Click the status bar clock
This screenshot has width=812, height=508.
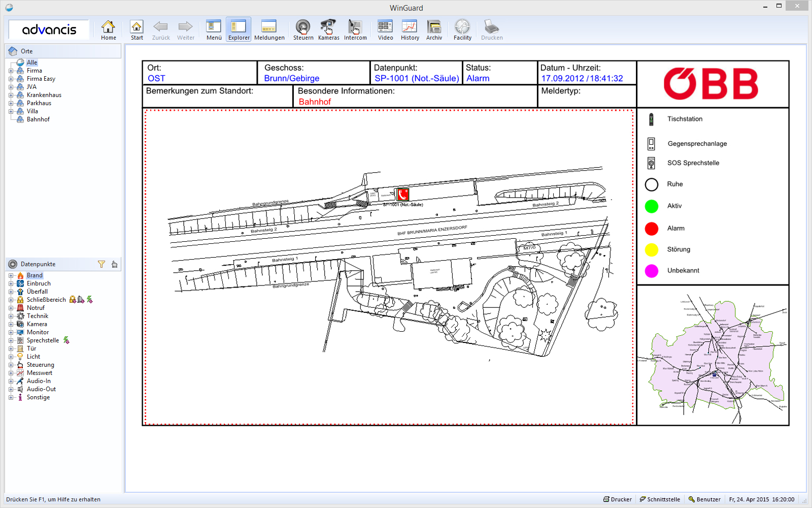762,499
